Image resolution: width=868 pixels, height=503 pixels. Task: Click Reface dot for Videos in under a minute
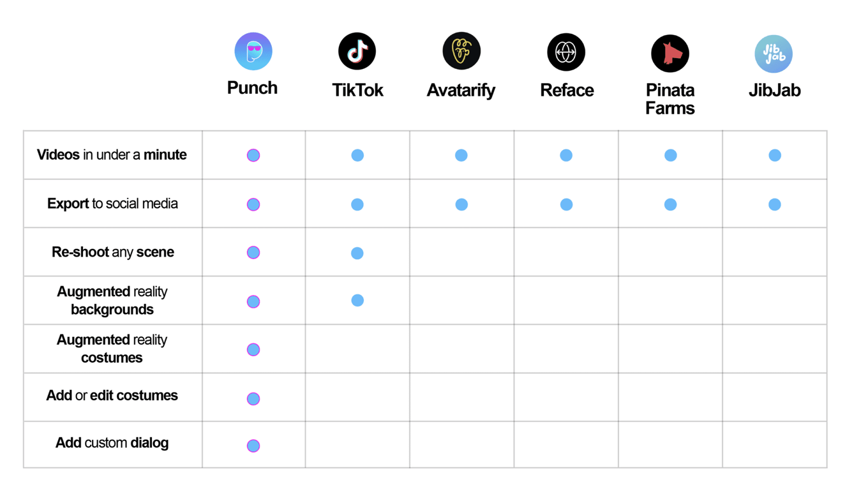[x=566, y=155]
